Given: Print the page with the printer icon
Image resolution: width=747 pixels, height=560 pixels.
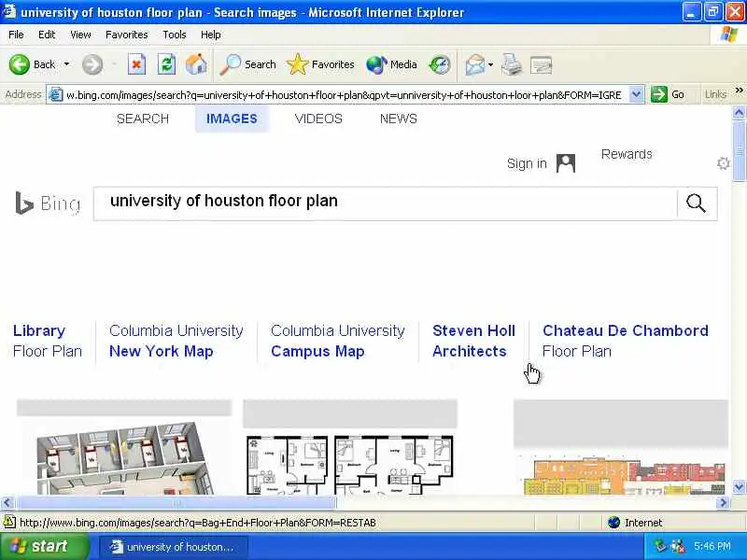Looking at the screenshot, I should point(512,64).
